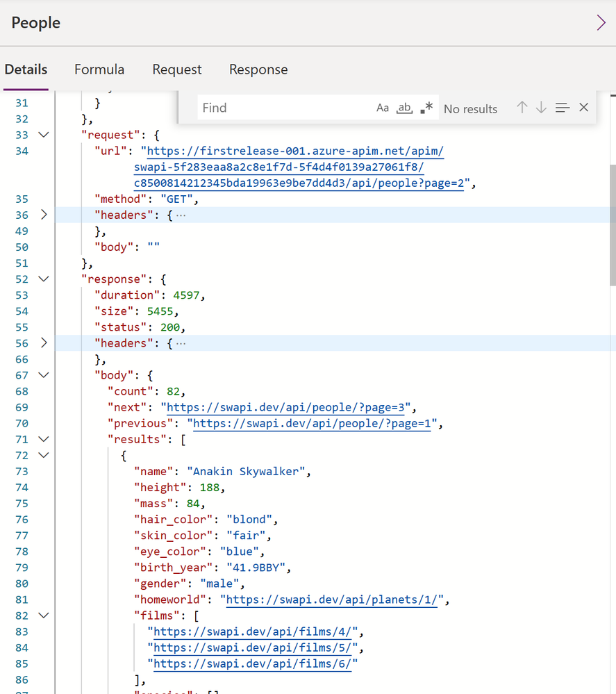
Task: Click the "fair" skin color value
Action: [x=246, y=536]
